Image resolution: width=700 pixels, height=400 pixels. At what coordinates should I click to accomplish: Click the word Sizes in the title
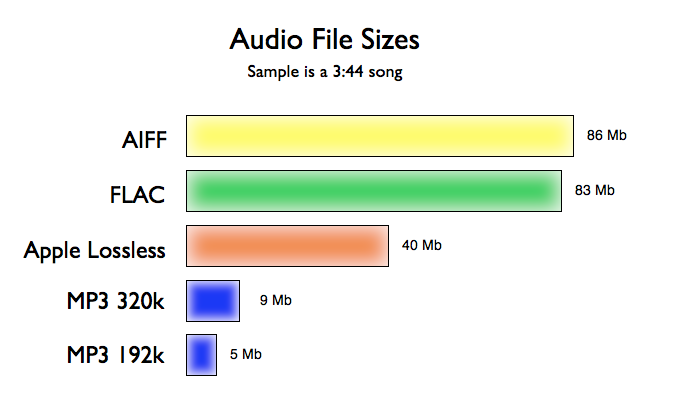[x=390, y=39]
